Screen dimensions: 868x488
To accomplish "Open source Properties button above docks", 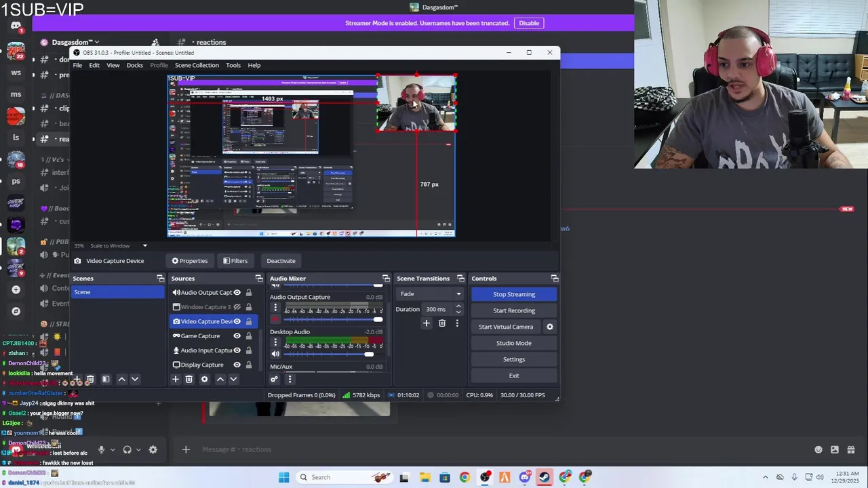I will [190, 261].
